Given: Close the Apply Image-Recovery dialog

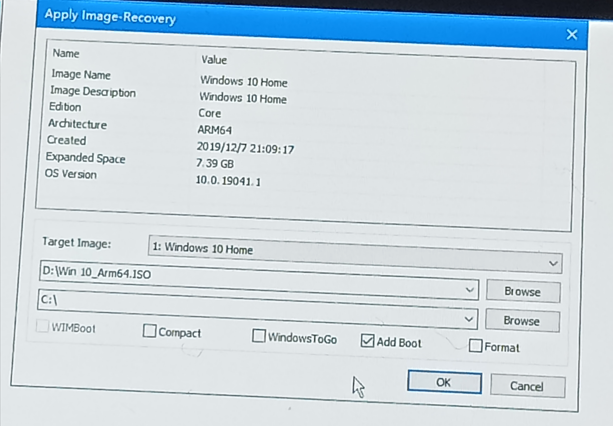Looking at the screenshot, I should pyautogui.click(x=572, y=35).
